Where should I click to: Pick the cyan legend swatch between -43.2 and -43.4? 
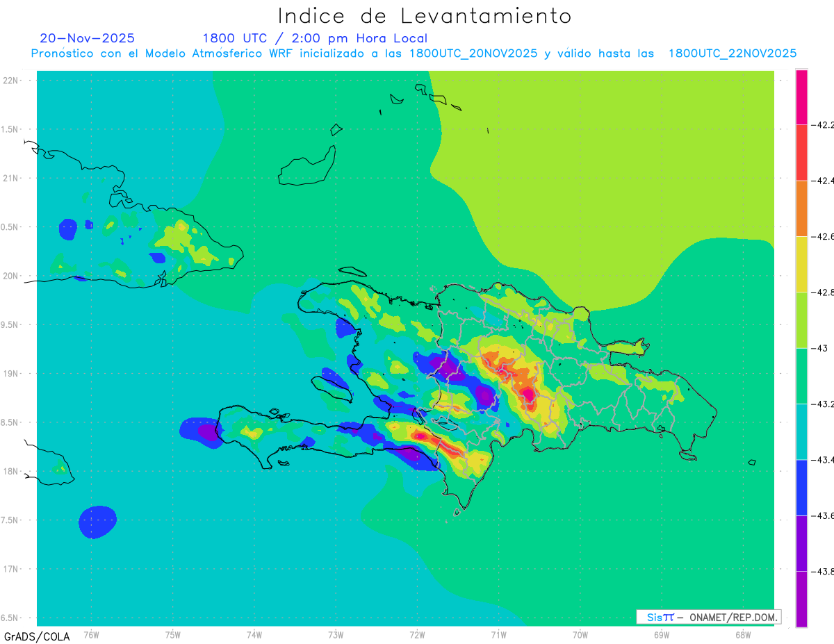point(801,431)
